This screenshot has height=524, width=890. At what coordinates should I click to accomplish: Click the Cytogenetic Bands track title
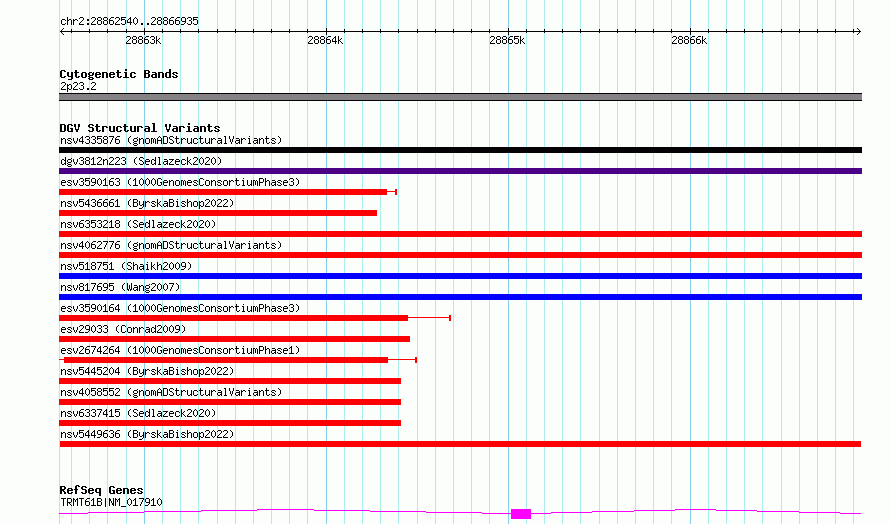coord(119,74)
